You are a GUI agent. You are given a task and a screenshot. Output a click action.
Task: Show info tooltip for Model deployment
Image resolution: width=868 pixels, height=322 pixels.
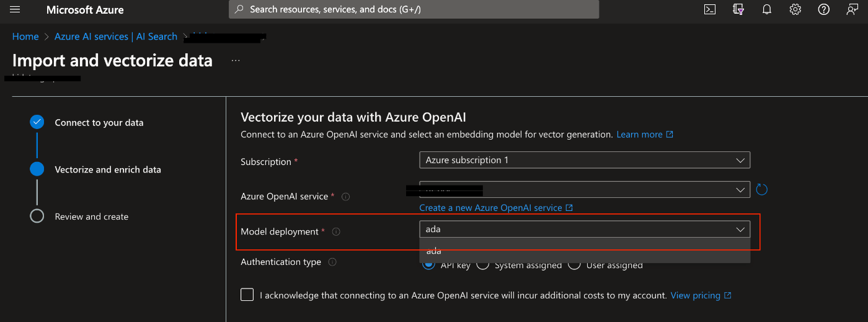336,231
